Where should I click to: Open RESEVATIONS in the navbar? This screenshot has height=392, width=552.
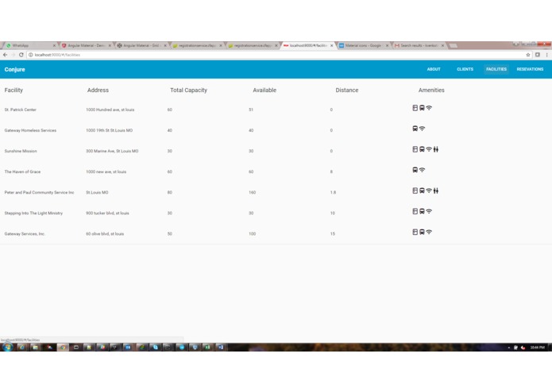(x=530, y=69)
